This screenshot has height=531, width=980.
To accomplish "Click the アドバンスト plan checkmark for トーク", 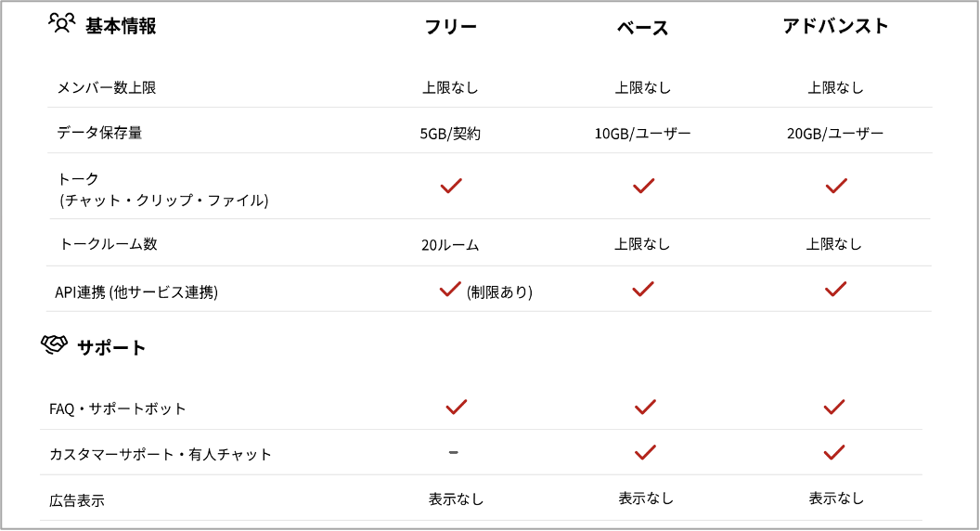I will (835, 186).
